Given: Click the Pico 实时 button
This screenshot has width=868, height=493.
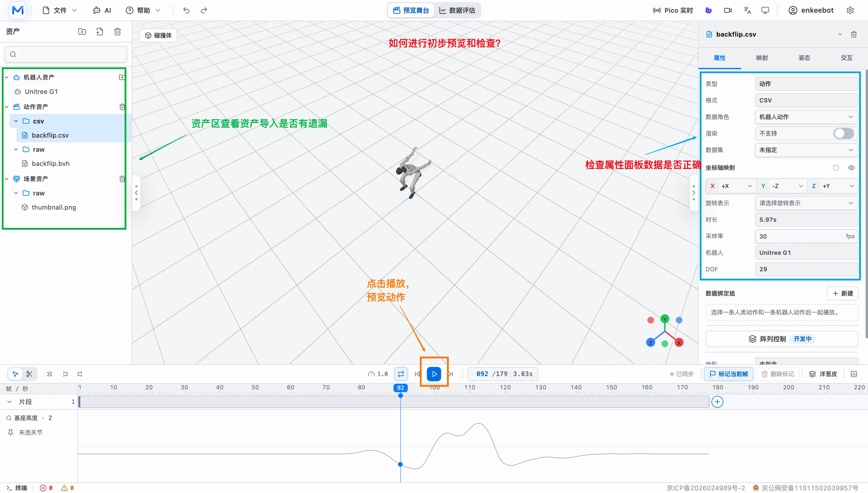Looking at the screenshot, I should pyautogui.click(x=673, y=11).
